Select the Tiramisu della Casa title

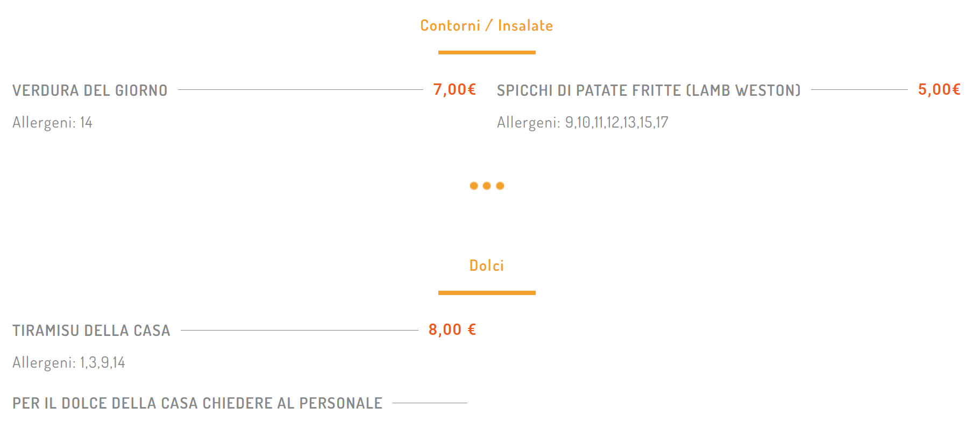click(91, 331)
